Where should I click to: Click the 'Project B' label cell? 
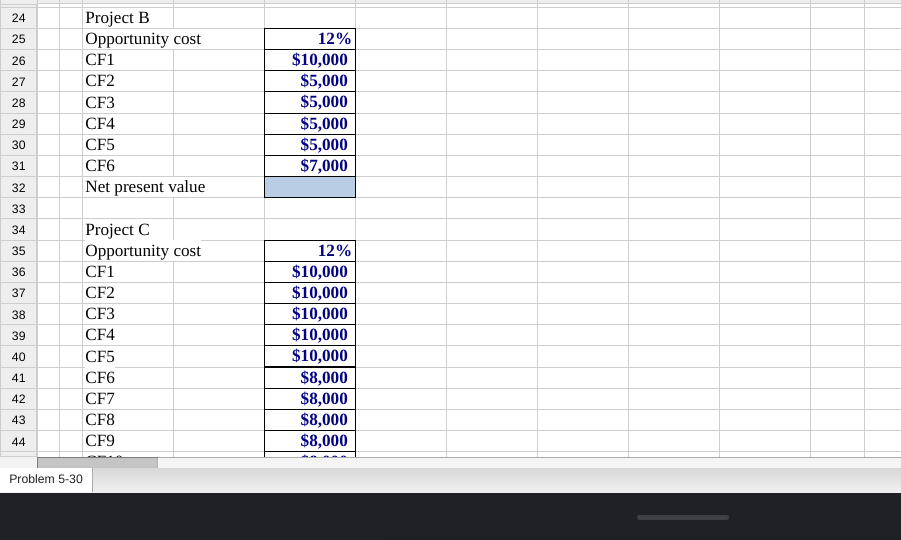tap(117, 18)
